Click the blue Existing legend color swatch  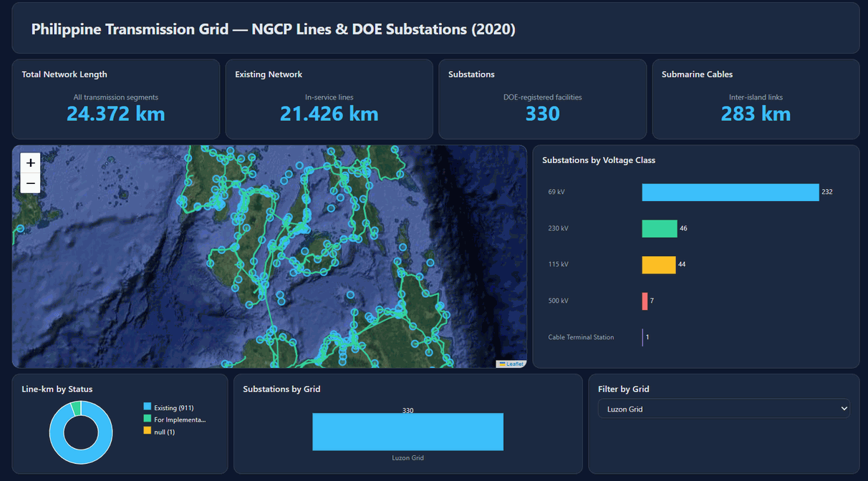[x=148, y=408]
